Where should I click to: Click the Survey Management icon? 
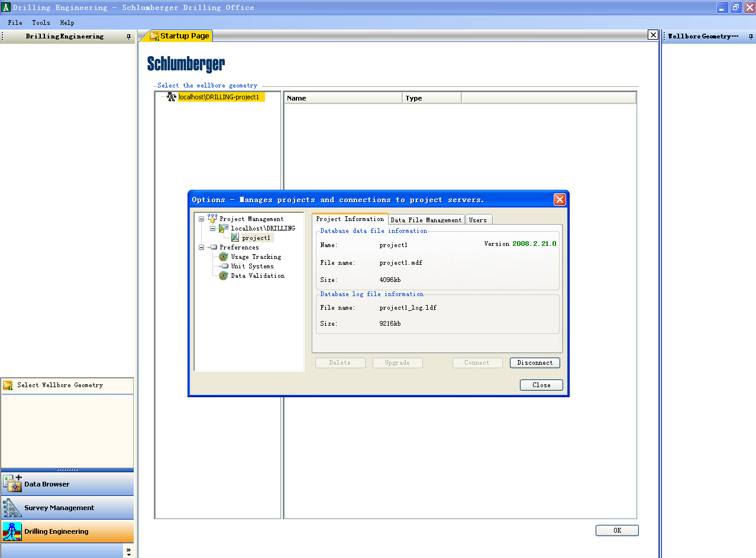[x=12, y=507]
